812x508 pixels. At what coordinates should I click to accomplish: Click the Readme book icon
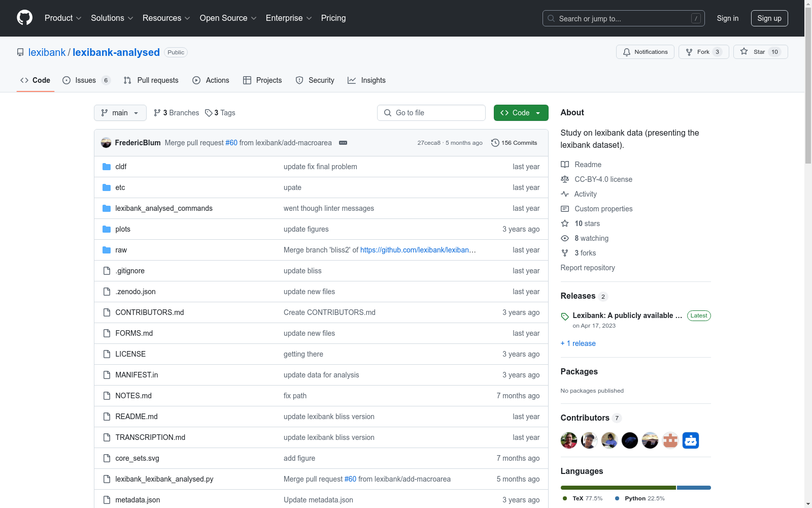tap(565, 165)
